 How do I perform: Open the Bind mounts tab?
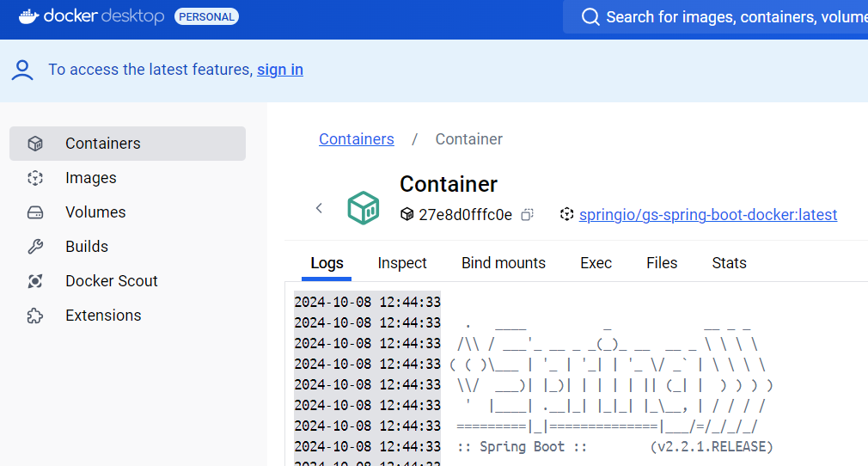click(504, 263)
